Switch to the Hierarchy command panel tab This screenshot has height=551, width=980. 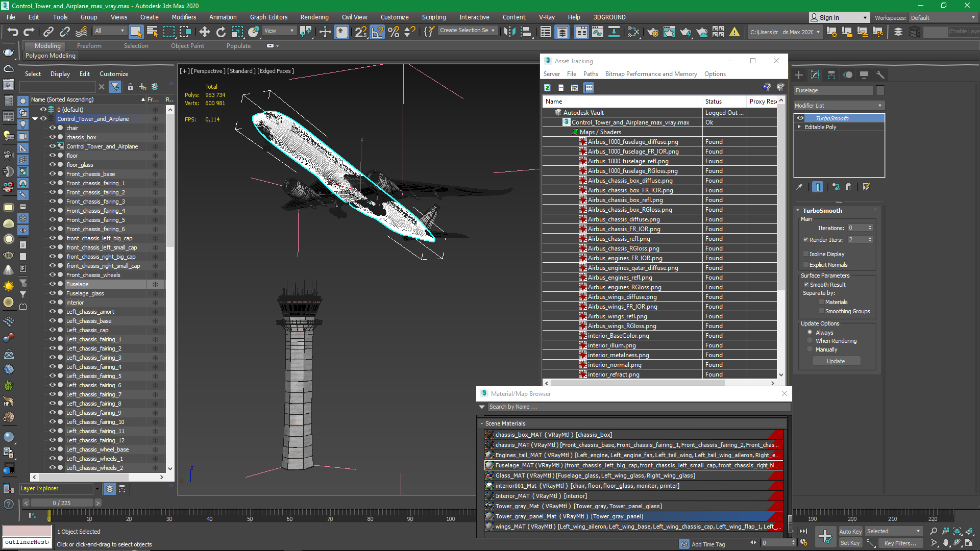[x=831, y=75]
